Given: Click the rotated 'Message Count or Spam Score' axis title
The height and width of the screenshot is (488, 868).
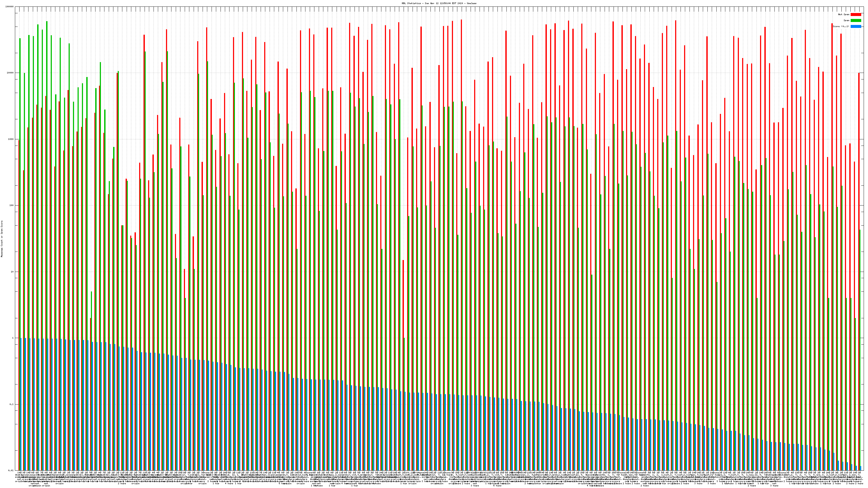Looking at the screenshot, I should (x=2, y=239).
